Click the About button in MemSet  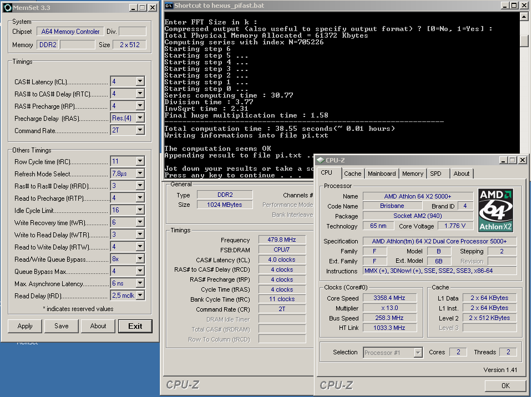[98, 326]
